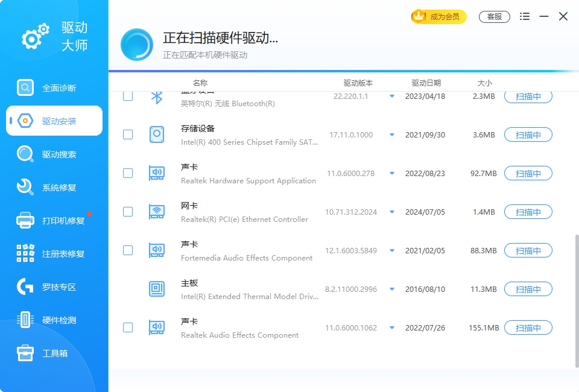Click the Fortemedia Audio sound card icon
579x392 pixels.
click(x=157, y=250)
